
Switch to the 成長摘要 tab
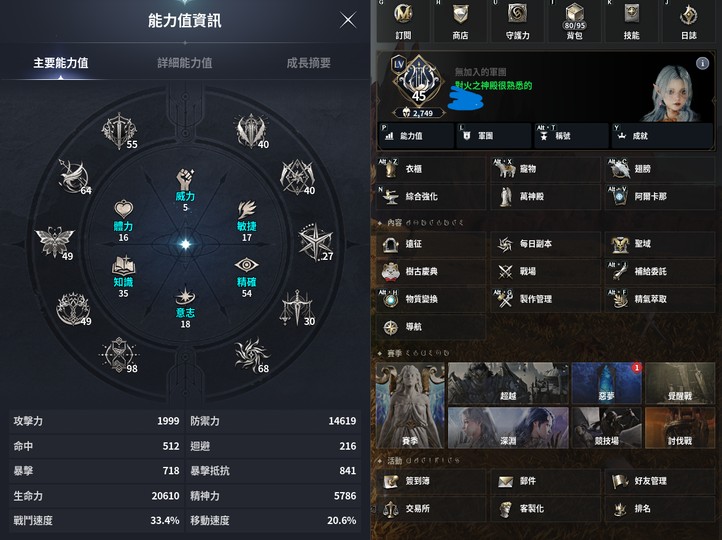(x=308, y=63)
